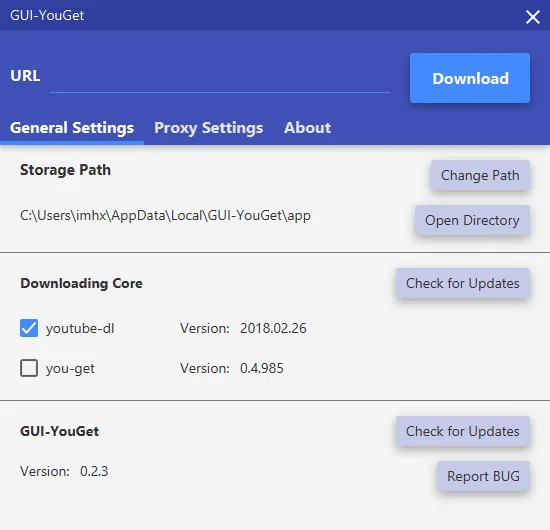Viewport: 550px width, 530px height.
Task: Switch to the General Settings tab
Action: click(72, 128)
